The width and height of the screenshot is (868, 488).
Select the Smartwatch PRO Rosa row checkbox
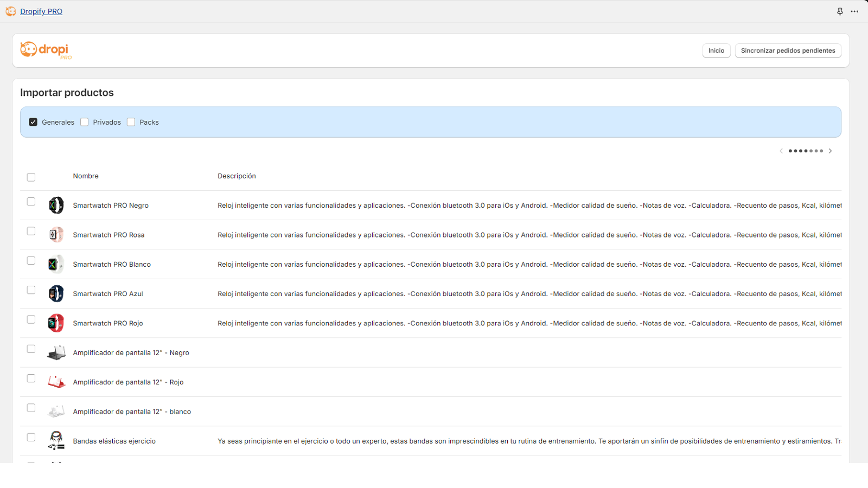[31, 232]
